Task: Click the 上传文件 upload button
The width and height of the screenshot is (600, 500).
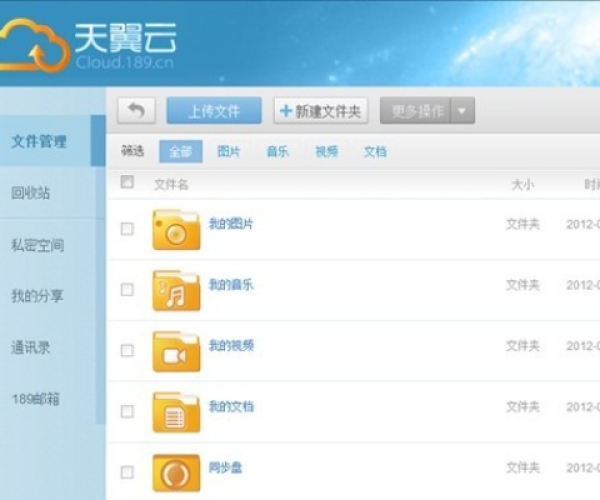Action: click(x=214, y=111)
